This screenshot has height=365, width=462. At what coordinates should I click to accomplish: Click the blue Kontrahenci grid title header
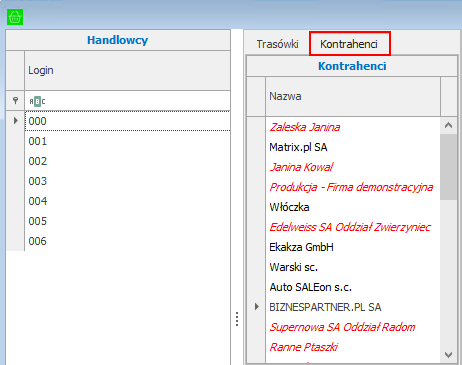point(352,66)
